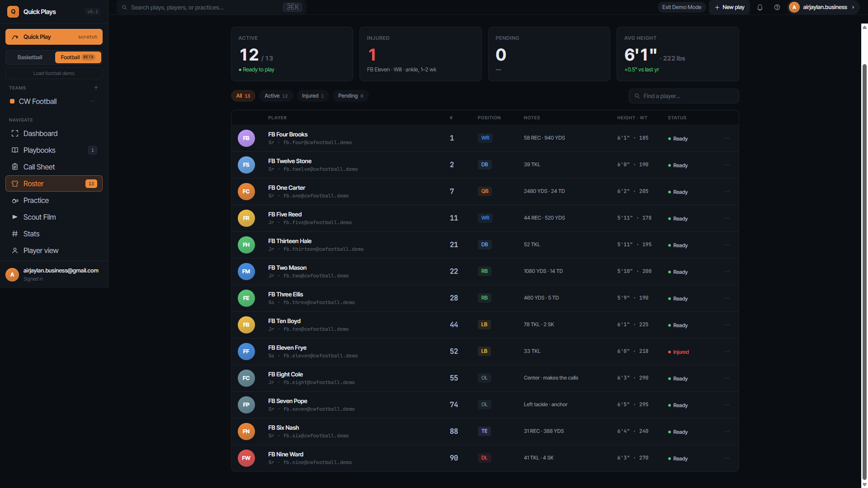Viewport: 868px width, 488px height.
Task: Show All 13 players filter
Action: click(243, 96)
